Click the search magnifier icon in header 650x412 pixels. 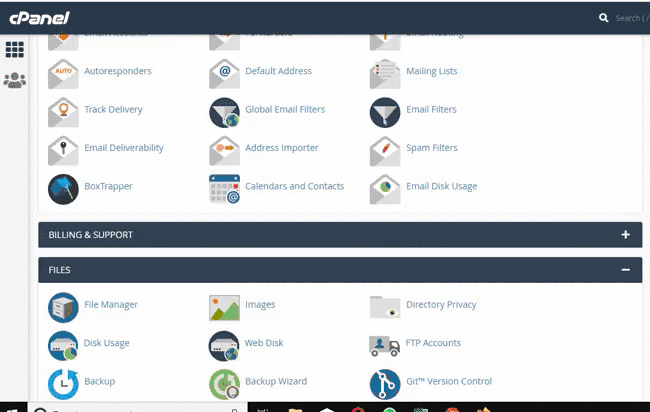tap(604, 18)
